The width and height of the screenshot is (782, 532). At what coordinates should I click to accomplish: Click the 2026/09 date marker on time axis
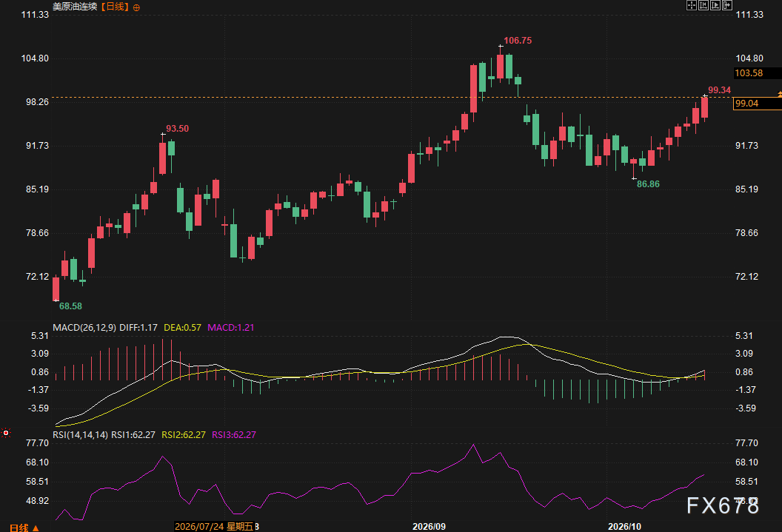tap(429, 527)
